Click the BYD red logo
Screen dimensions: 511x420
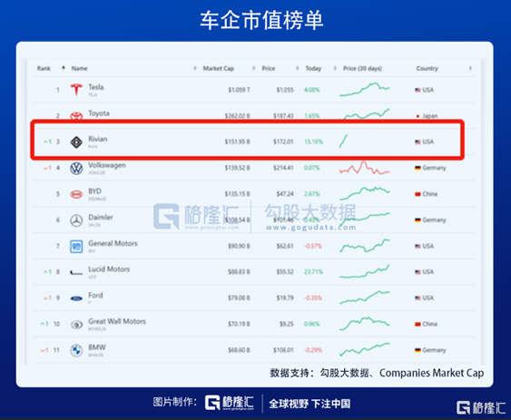click(x=76, y=194)
